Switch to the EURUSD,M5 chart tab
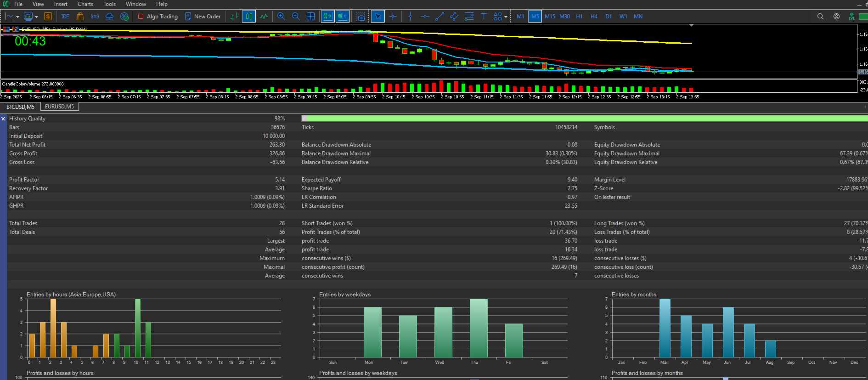 pyautogui.click(x=60, y=107)
